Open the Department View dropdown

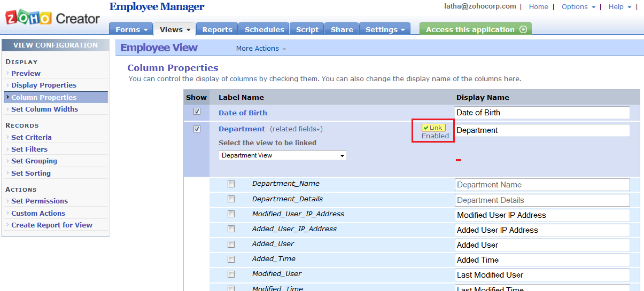tap(283, 155)
